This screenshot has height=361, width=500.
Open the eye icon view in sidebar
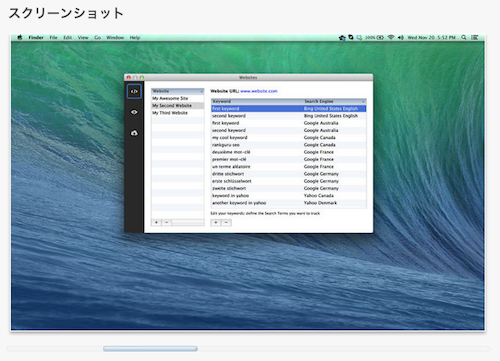coord(134,112)
